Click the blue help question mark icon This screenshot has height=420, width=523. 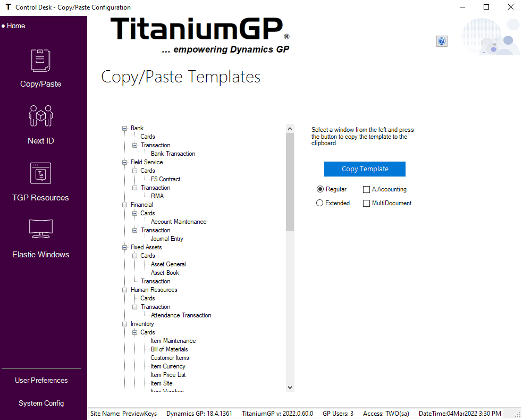442,41
